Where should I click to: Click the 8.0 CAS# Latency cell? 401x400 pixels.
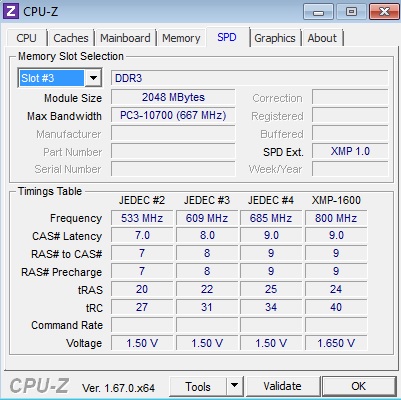tap(207, 236)
